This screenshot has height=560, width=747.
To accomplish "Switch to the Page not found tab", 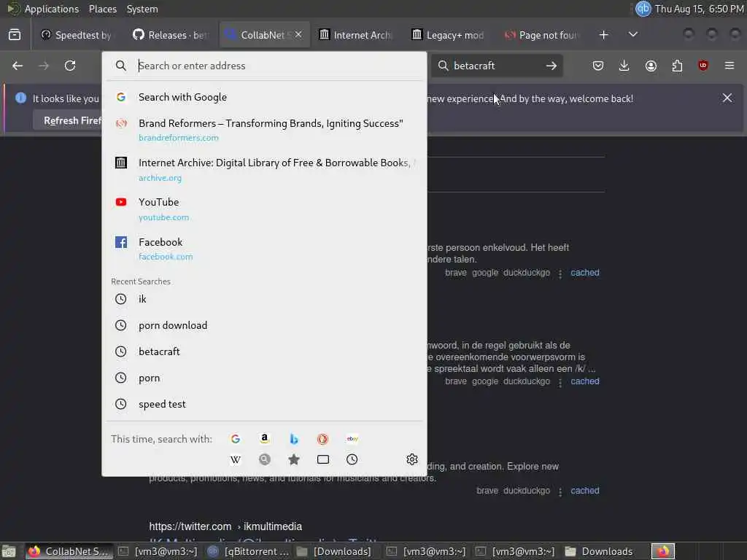I will [x=541, y=35].
